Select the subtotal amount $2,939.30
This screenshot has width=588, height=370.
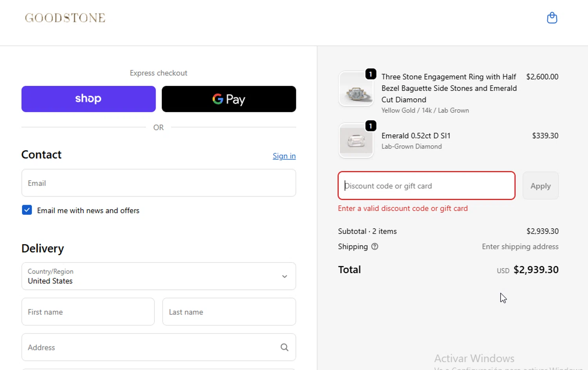coord(543,231)
